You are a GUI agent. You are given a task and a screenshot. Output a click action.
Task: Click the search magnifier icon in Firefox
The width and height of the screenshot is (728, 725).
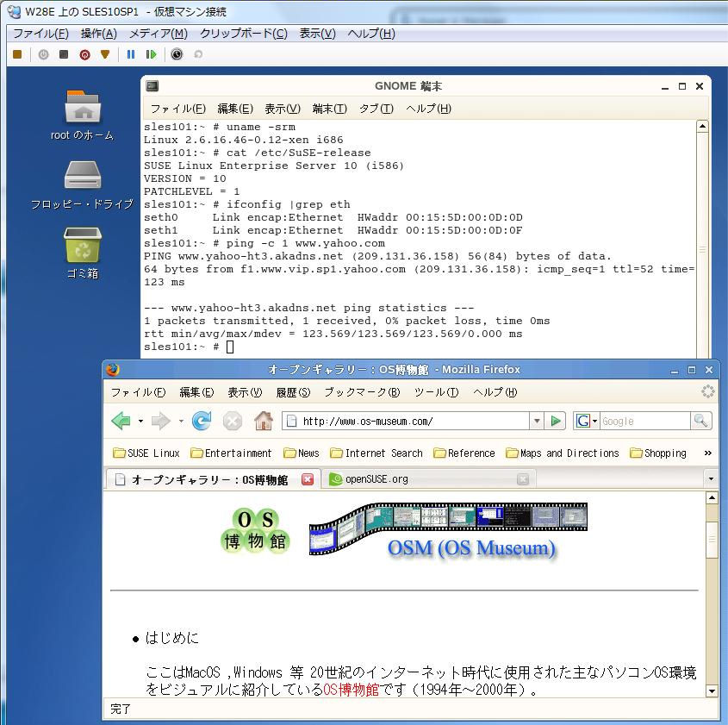700,421
